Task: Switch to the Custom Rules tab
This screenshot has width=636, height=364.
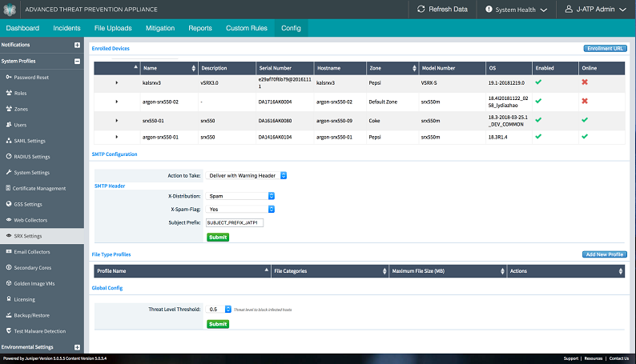Action: click(247, 28)
